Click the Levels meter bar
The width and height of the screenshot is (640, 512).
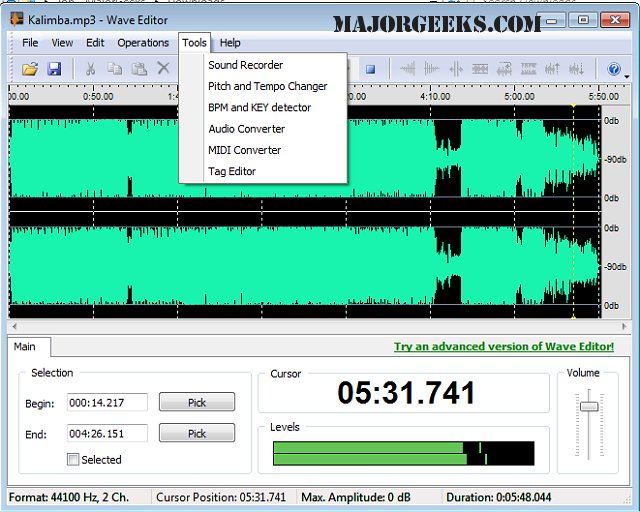pos(403,453)
